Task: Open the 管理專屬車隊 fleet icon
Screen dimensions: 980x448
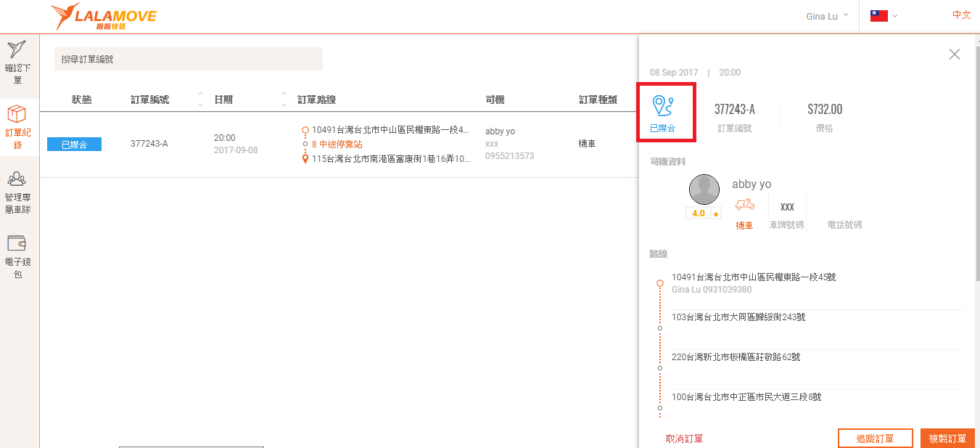Action: 17,179
